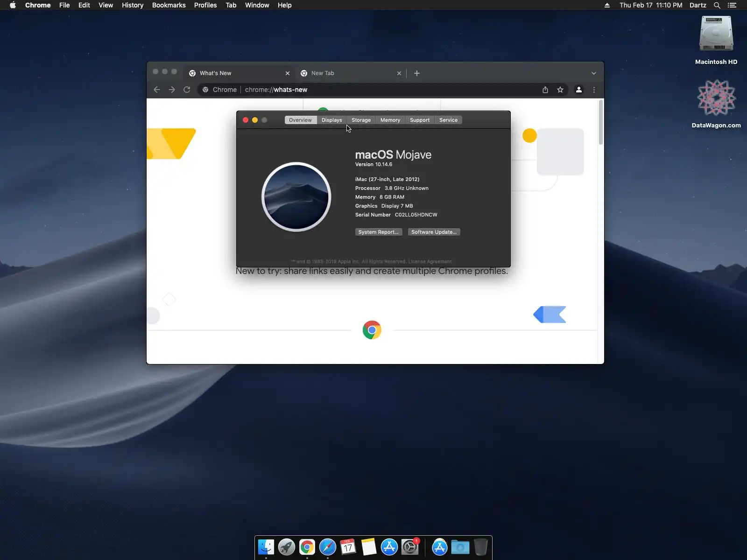747x560 pixels.
Task: Switch to the New Tab tab
Action: coord(351,73)
